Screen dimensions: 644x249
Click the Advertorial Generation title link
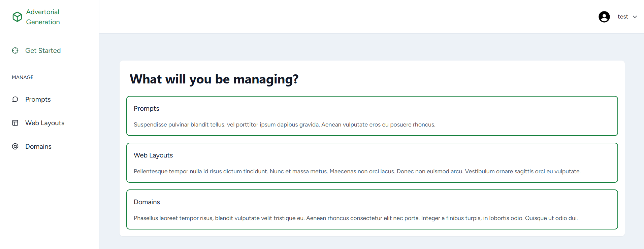coord(43,16)
